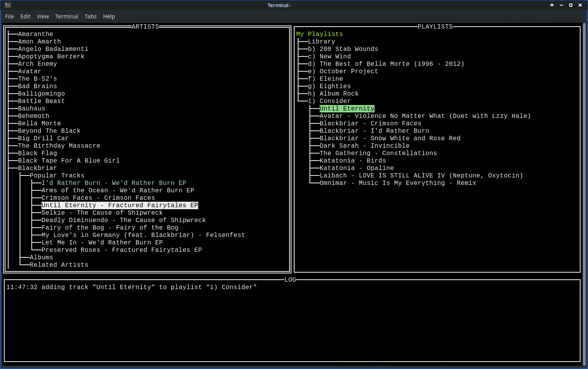Select the 'e) October Project' playlist
Image resolution: width=588 pixels, height=369 pixels.
pyautogui.click(x=343, y=71)
